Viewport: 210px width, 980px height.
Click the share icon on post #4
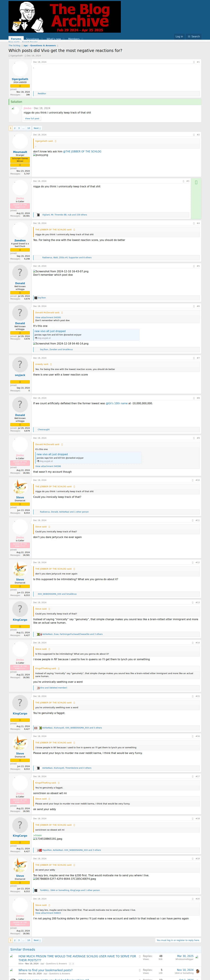194,223
